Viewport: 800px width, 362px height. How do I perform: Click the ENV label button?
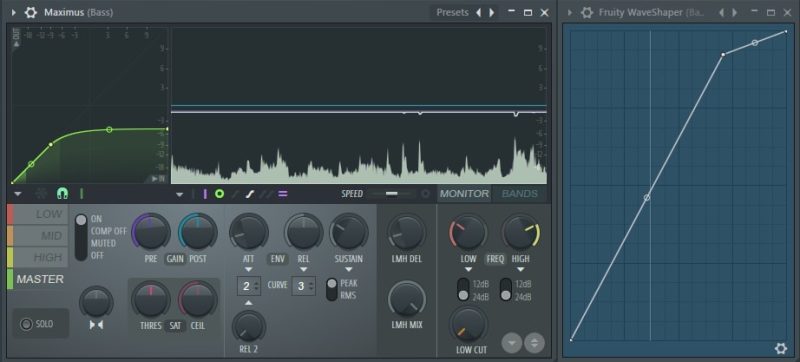(278, 259)
